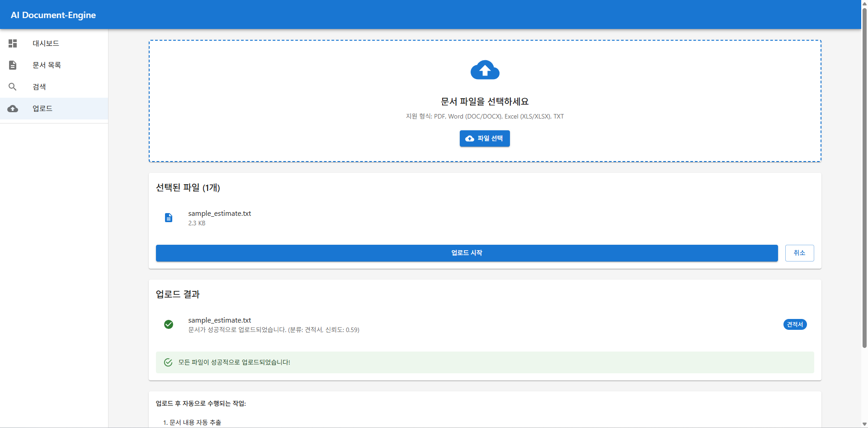868x428 pixels.
Task: Start upload with 업로드 시작 button
Action: click(x=467, y=253)
